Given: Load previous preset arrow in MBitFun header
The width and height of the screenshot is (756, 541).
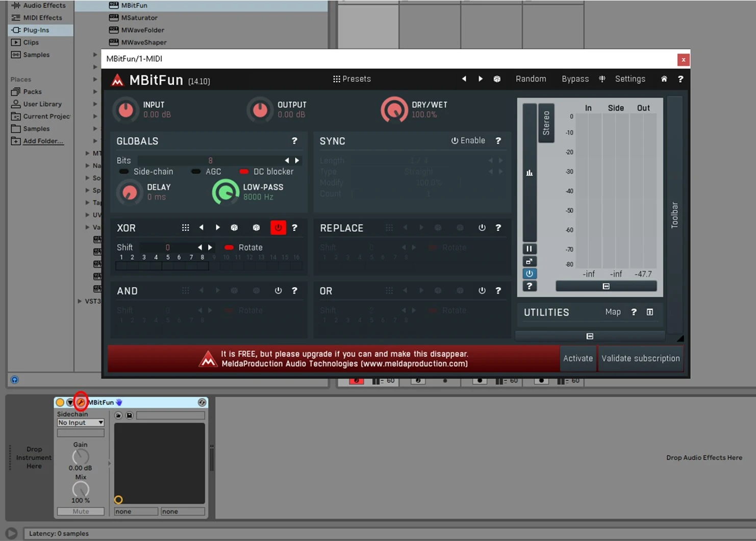Looking at the screenshot, I should pyautogui.click(x=464, y=79).
